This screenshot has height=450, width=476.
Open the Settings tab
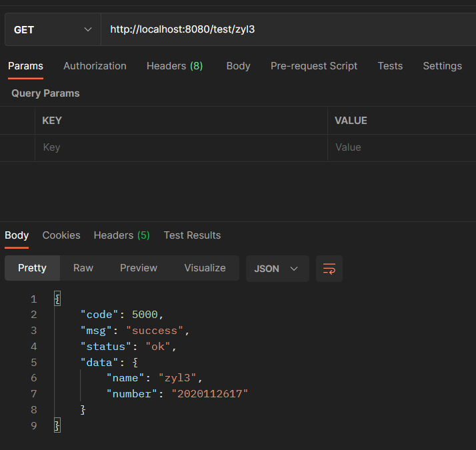pos(442,66)
